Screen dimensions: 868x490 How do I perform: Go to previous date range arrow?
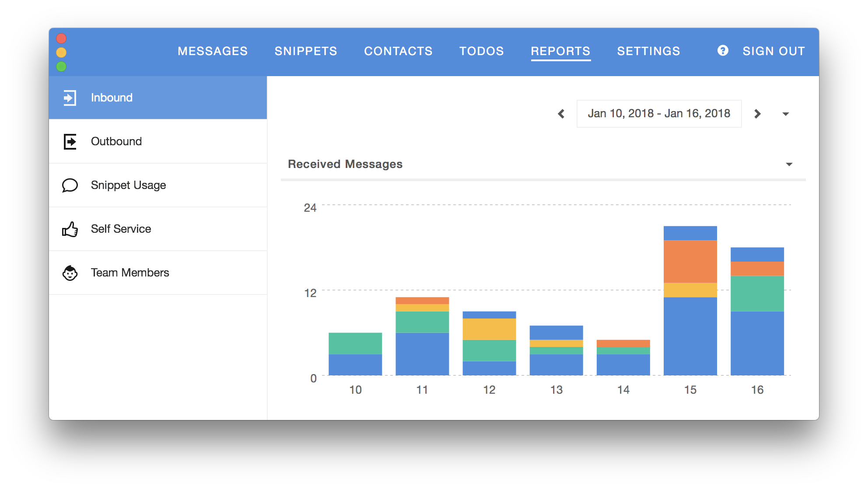pyautogui.click(x=561, y=114)
